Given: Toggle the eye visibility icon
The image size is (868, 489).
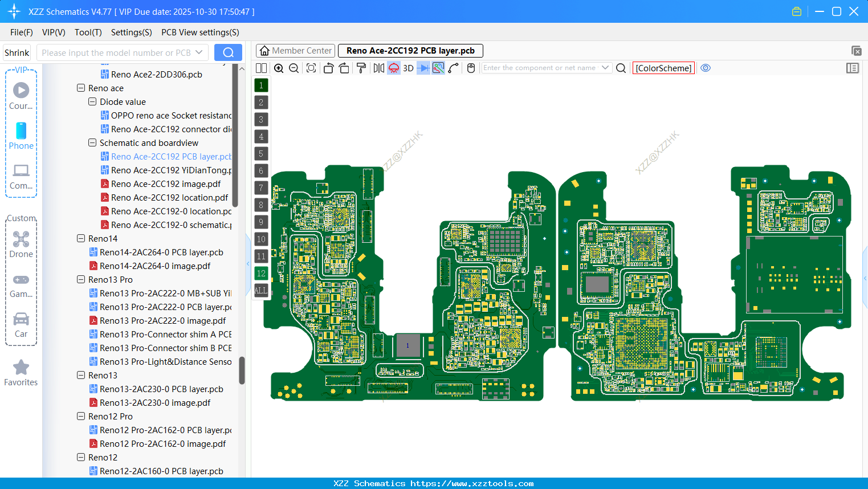Looking at the screenshot, I should (706, 68).
